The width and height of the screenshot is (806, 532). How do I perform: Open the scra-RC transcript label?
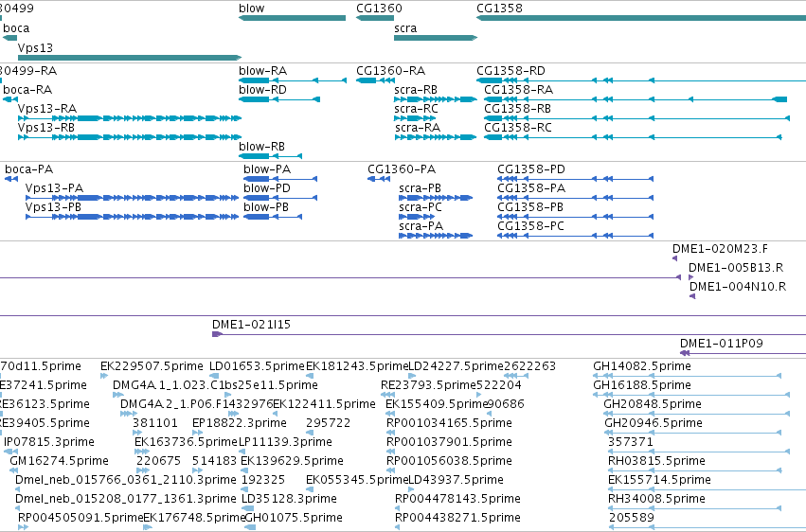417,109
